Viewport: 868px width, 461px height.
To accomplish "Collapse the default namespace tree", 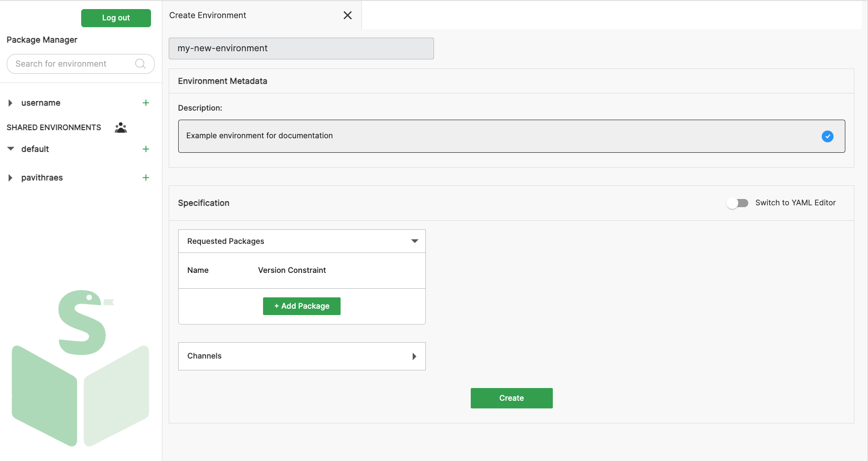I will tap(11, 149).
